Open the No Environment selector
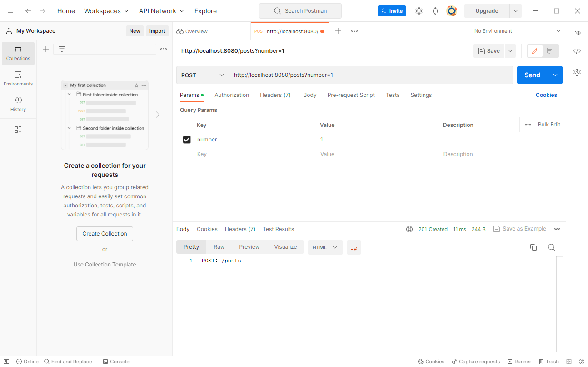 [x=518, y=31]
